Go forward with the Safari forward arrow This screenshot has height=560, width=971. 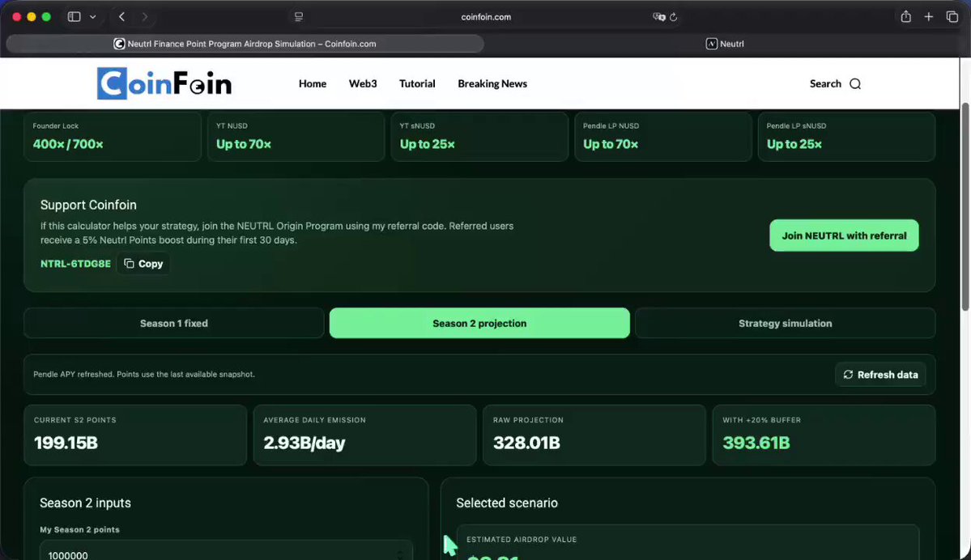point(145,17)
